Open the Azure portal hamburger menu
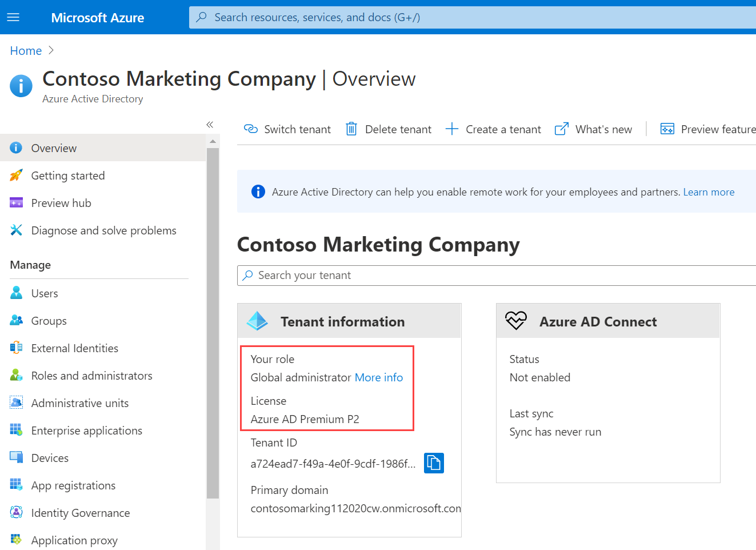 [x=13, y=17]
